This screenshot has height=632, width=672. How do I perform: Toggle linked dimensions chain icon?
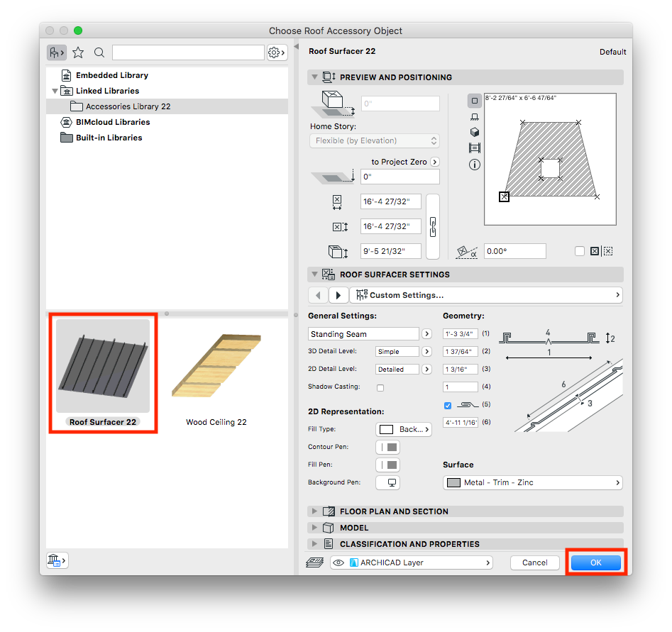click(x=433, y=226)
